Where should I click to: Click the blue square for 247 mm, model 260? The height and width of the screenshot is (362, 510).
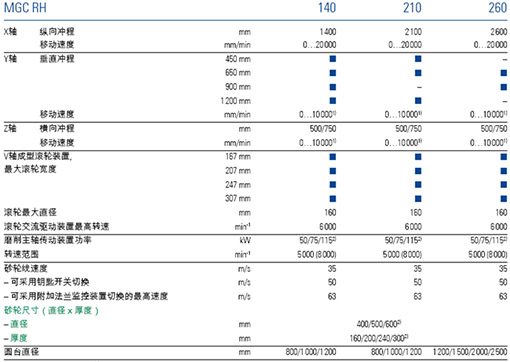click(504, 185)
